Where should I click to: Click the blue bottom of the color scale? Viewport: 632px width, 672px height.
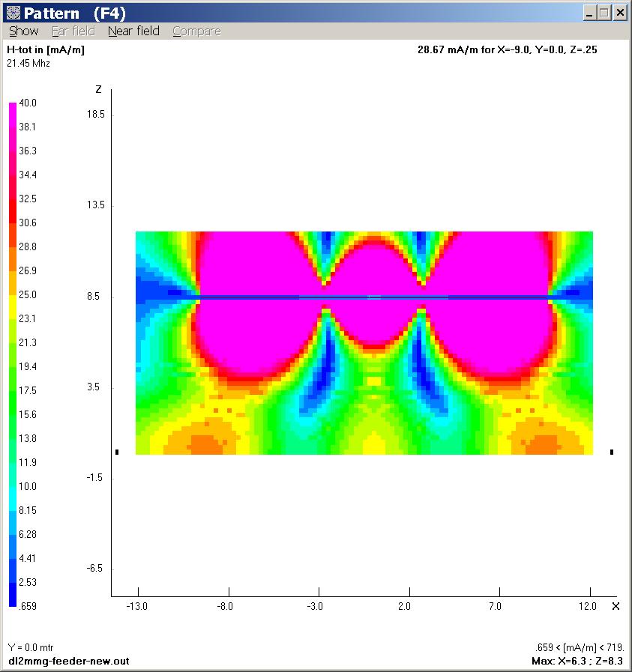point(13,596)
